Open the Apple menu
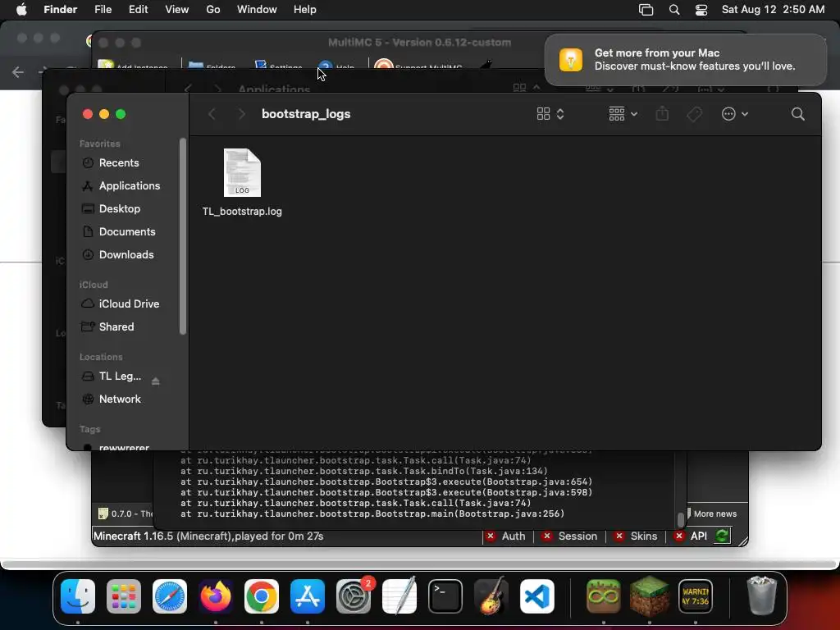840x630 pixels. [21, 10]
